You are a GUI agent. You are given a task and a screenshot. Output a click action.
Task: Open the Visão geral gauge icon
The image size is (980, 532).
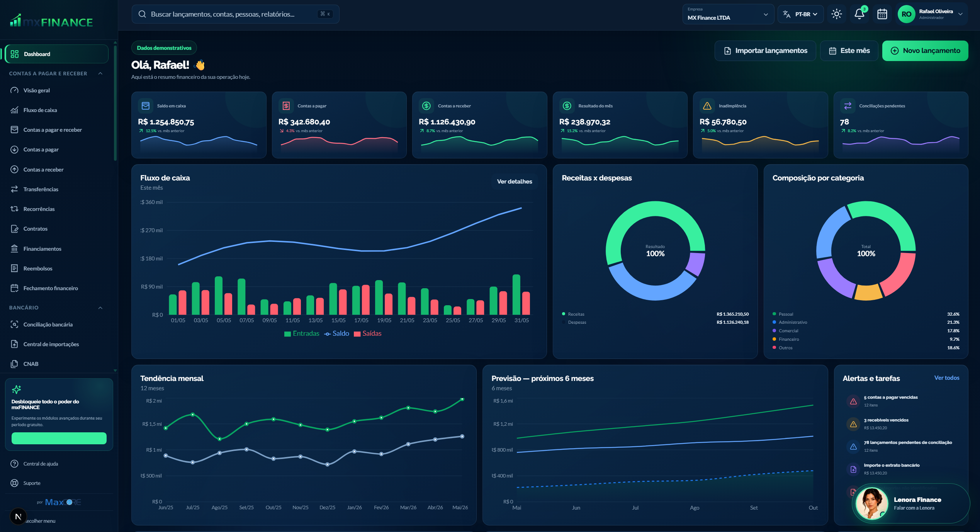point(14,90)
